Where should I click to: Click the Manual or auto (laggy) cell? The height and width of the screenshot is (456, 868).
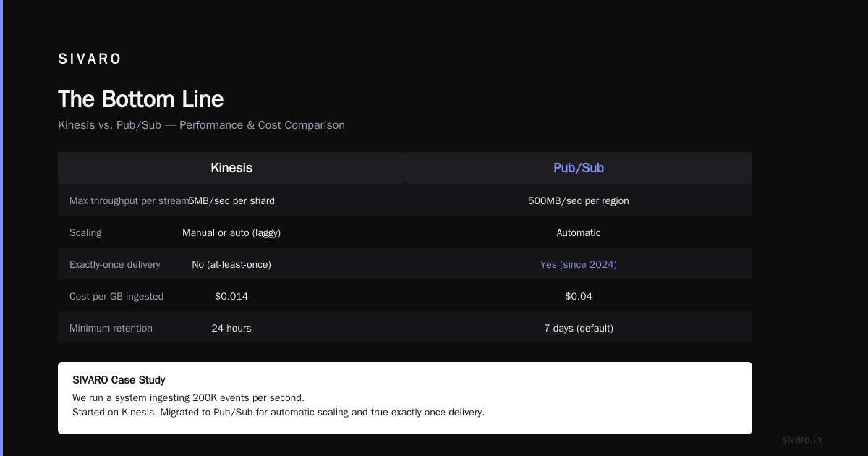(x=231, y=232)
